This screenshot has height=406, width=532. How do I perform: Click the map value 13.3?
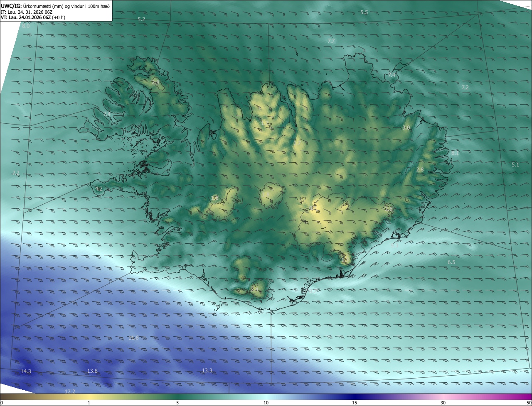[207, 371]
